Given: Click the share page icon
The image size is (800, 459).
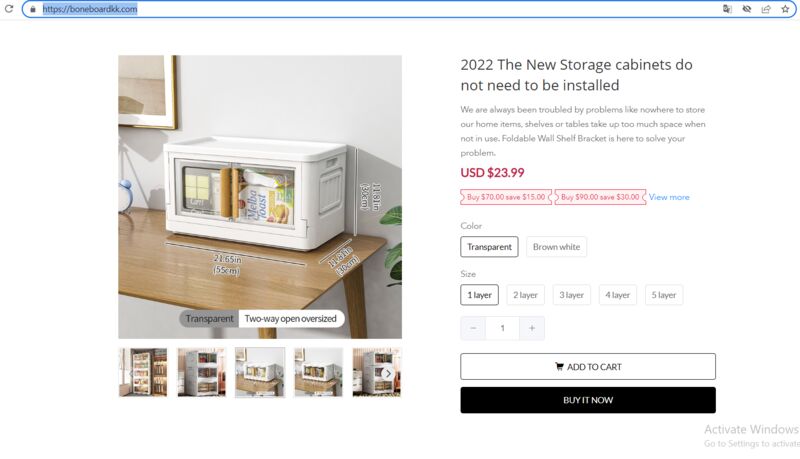Looking at the screenshot, I should [x=766, y=9].
